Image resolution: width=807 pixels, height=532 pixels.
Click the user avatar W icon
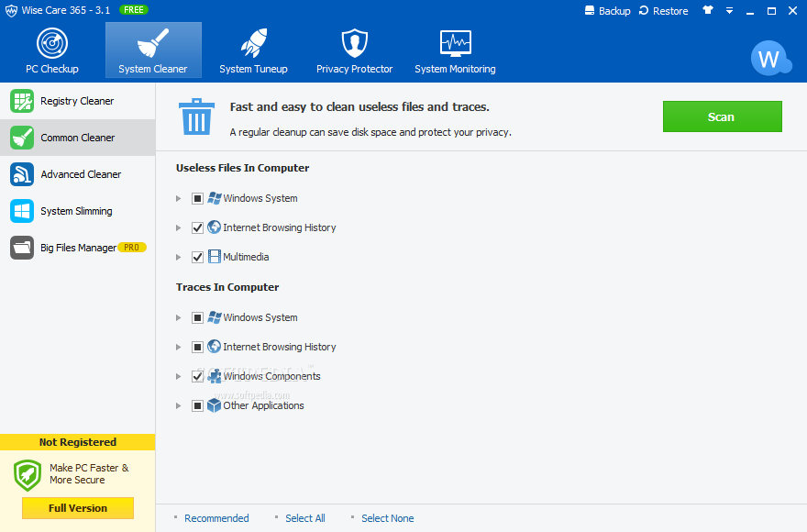[770, 58]
